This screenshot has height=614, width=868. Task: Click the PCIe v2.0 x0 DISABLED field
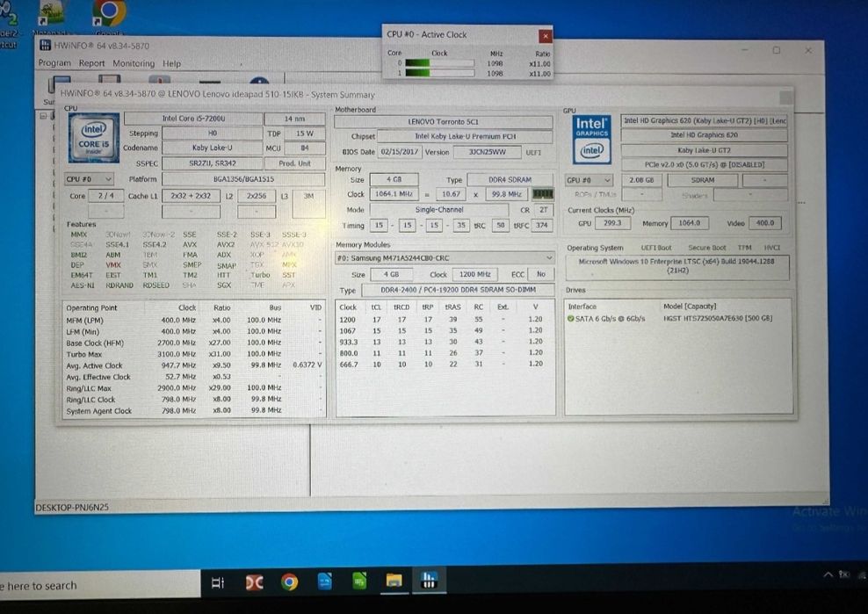(x=704, y=165)
